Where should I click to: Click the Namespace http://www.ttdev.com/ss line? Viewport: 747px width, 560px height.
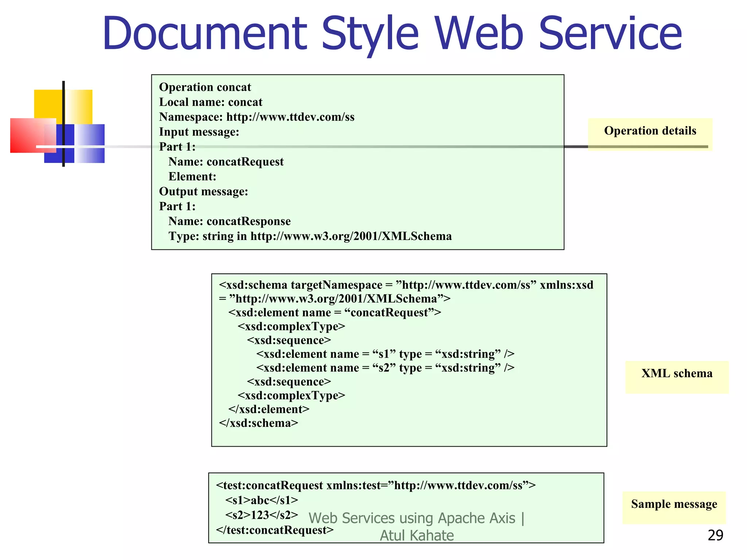click(x=257, y=117)
